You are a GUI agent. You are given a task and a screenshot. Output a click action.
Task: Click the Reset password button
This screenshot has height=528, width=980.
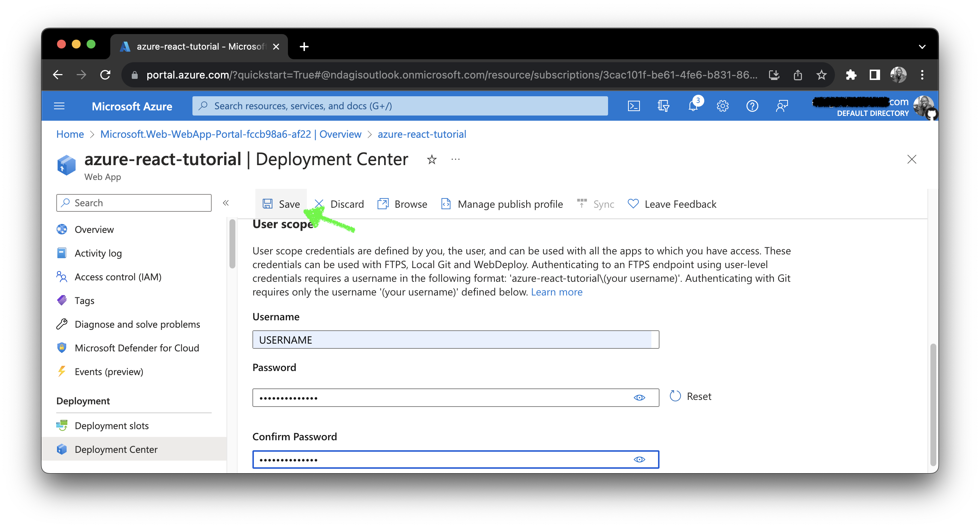[x=690, y=396]
